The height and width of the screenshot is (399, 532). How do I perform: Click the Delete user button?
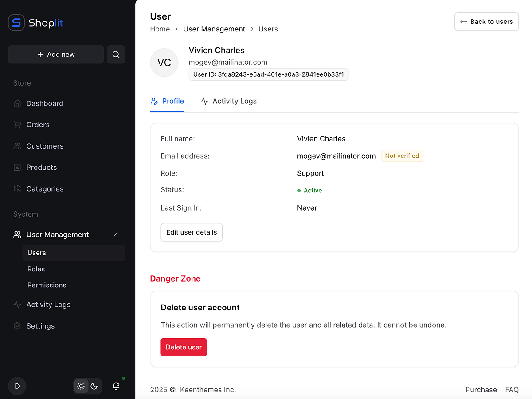coord(184,347)
